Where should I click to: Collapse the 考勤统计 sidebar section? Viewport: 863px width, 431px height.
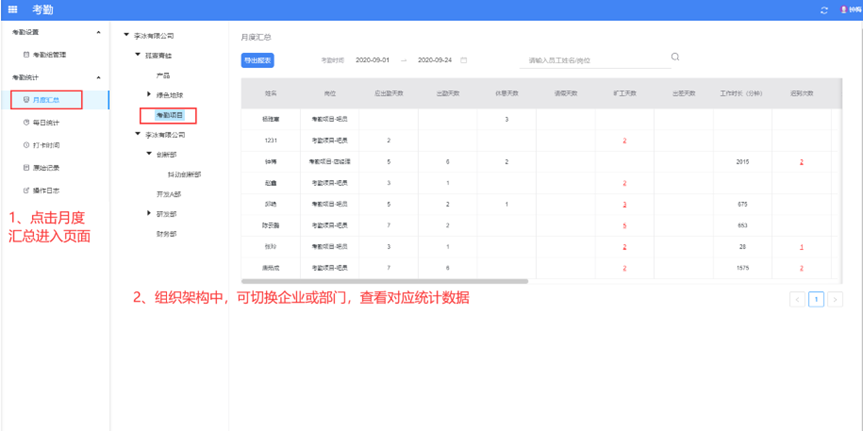pyautogui.click(x=98, y=77)
